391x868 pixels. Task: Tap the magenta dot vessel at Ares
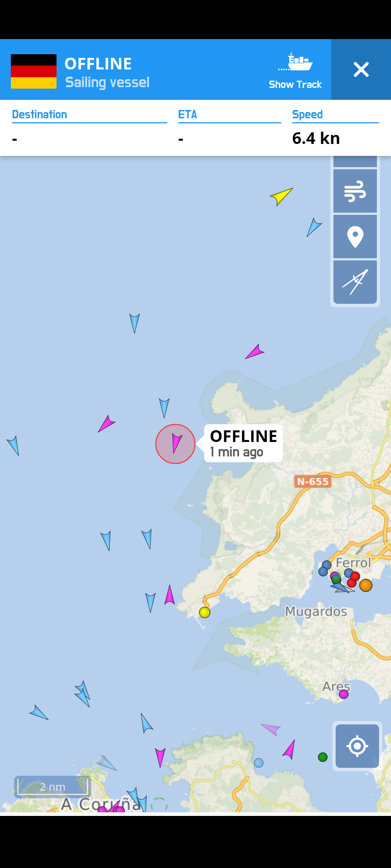pos(344,694)
